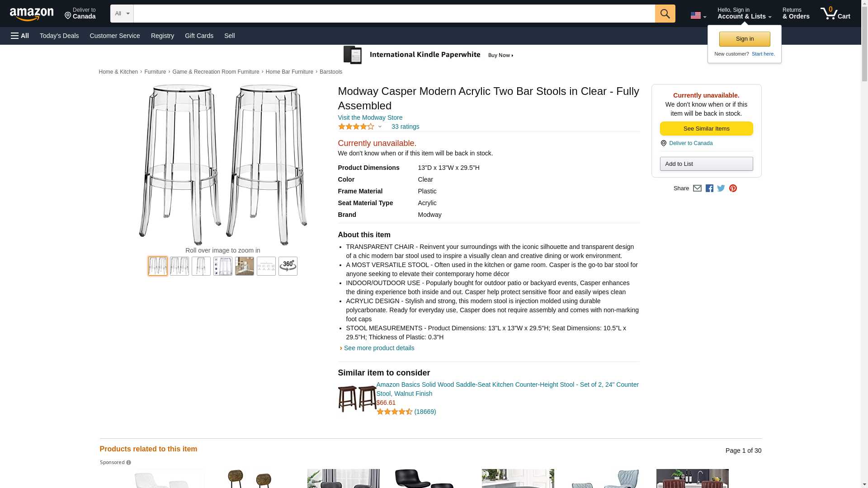868x488 pixels.
Task: Share via email envelope icon
Action: [x=697, y=188]
